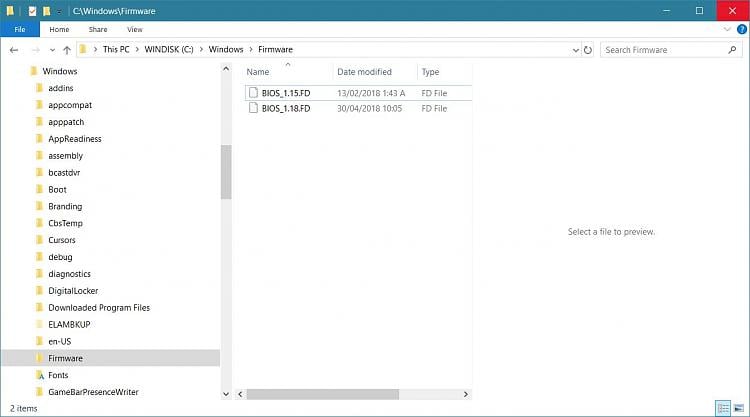Expand the address bar history dropdown
The height and width of the screenshot is (417, 750).
click(576, 50)
